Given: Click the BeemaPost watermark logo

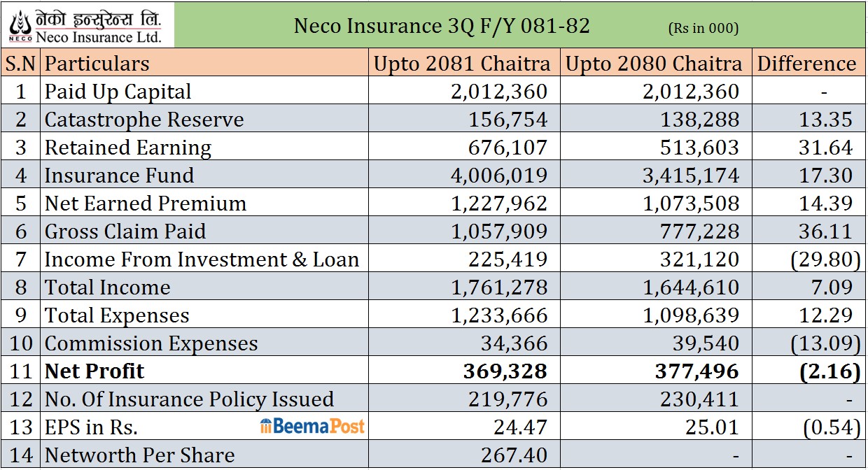Looking at the screenshot, I should (x=312, y=426).
